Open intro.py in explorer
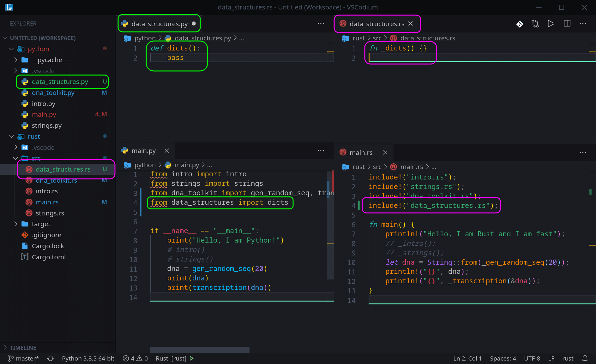 [x=43, y=104]
